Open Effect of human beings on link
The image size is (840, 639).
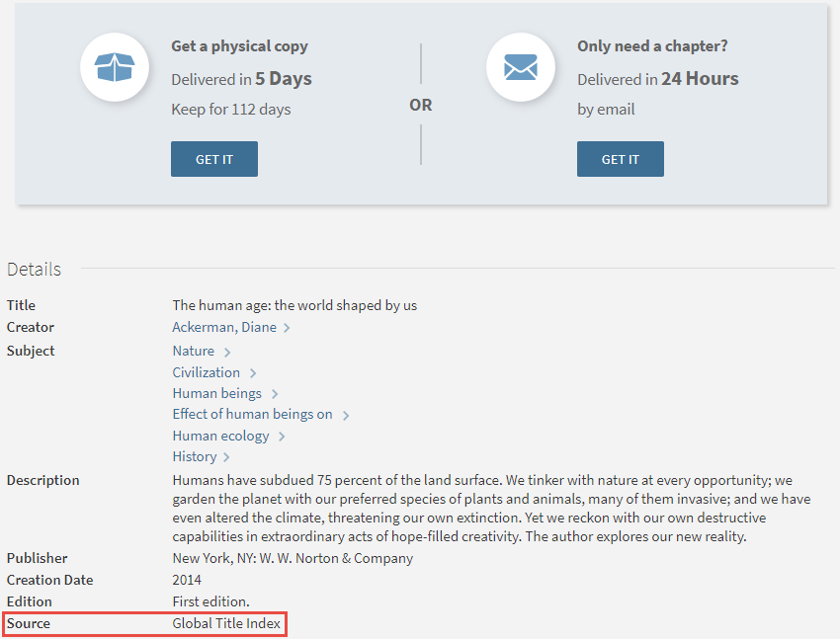pos(252,414)
